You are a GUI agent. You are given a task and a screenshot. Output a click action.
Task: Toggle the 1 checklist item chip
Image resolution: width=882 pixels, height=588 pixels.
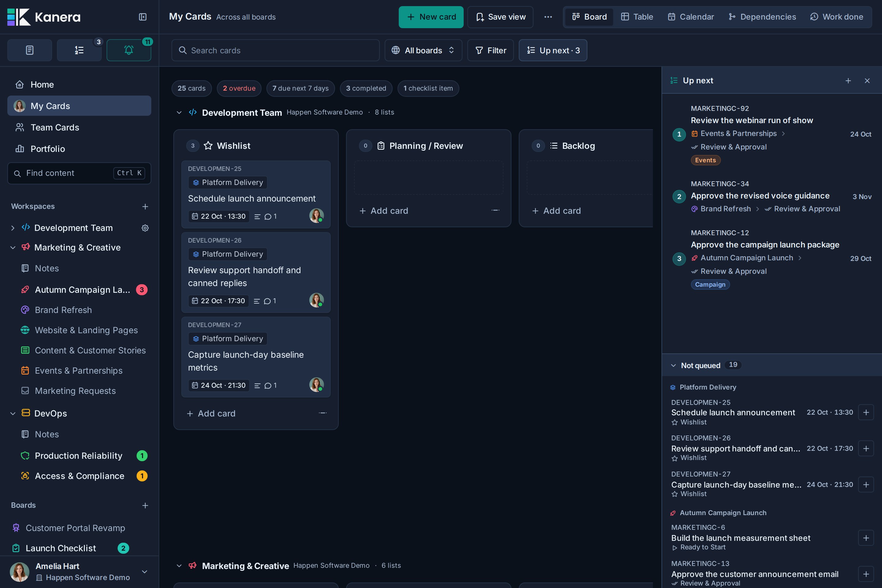point(428,89)
